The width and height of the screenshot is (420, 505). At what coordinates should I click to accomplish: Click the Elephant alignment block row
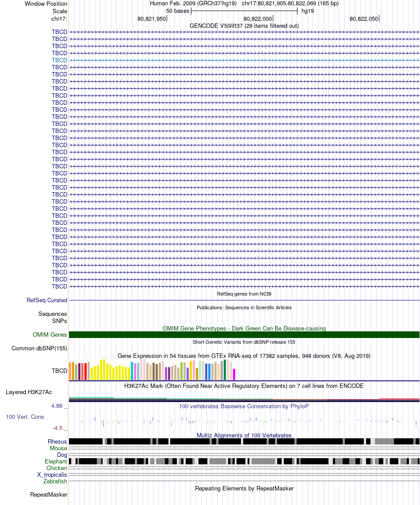click(244, 462)
